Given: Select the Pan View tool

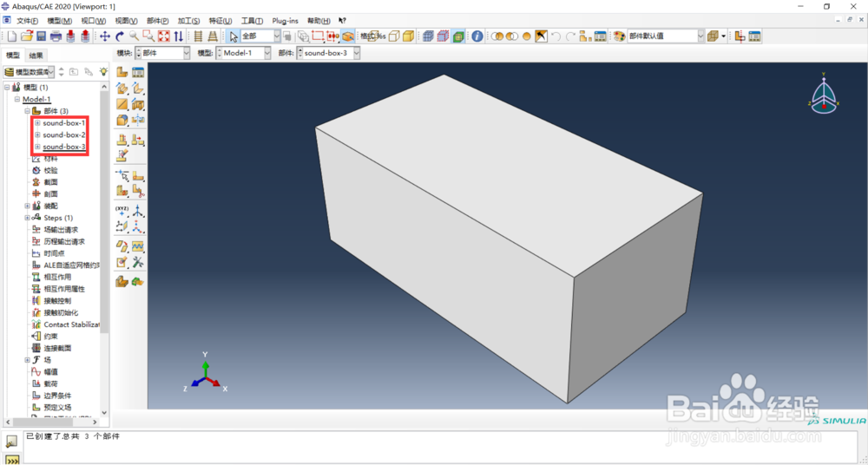Looking at the screenshot, I should (x=105, y=36).
